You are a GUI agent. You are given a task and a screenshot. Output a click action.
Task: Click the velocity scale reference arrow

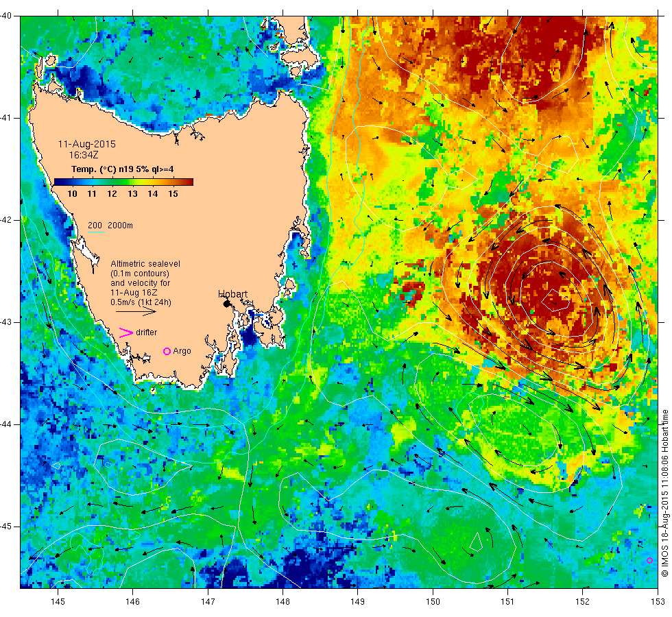pyautogui.click(x=136, y=311)
